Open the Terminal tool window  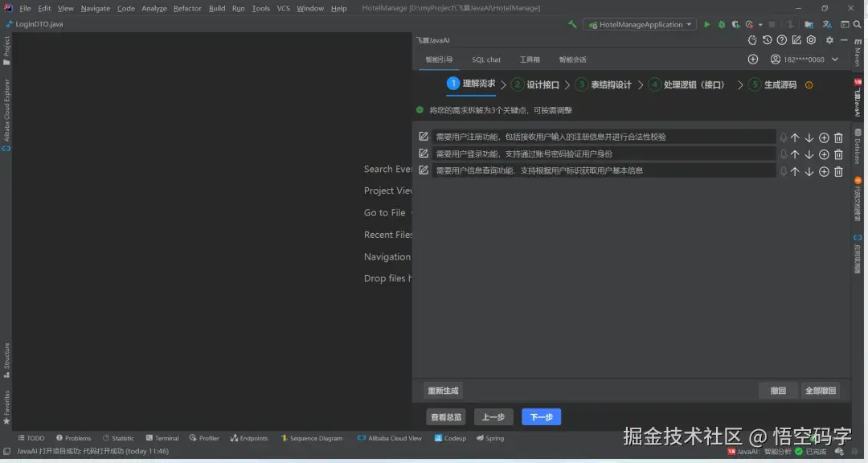(x=162, y=438)
